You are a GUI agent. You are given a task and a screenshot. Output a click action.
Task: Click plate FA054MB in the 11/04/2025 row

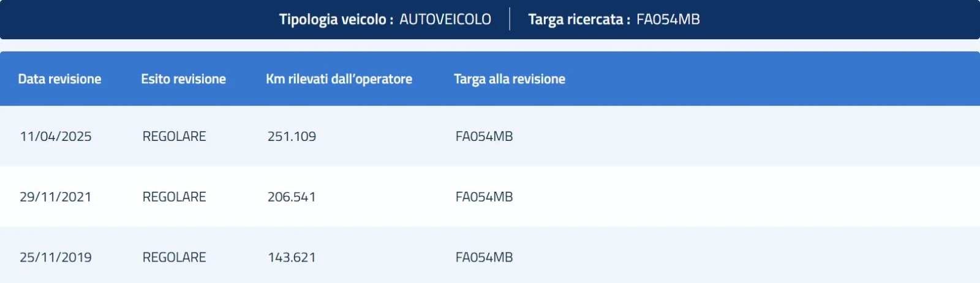pos(484,137)
